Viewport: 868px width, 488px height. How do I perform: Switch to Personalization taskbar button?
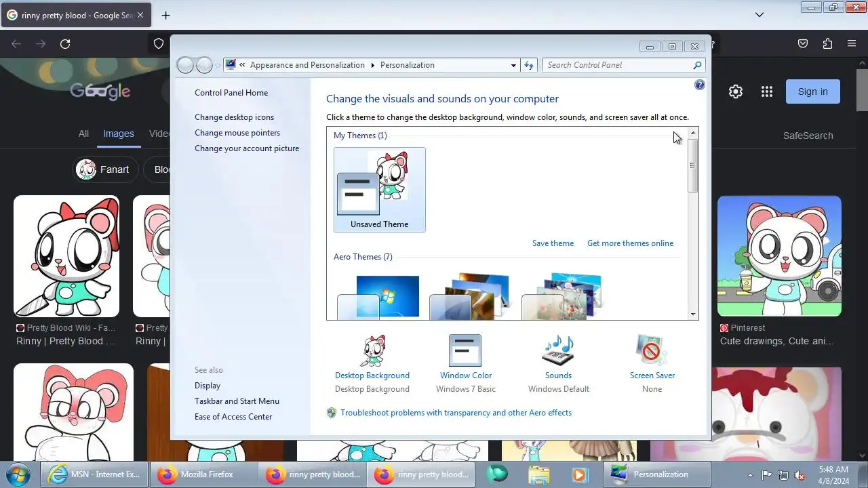656,474
